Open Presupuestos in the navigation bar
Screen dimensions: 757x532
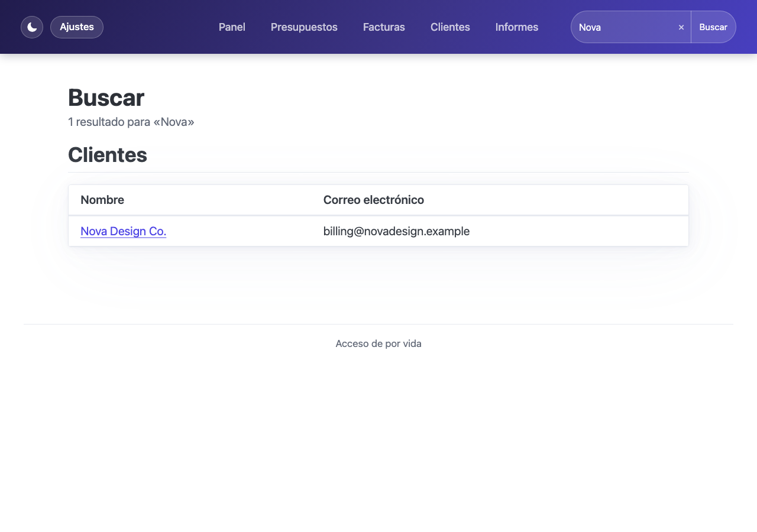(304, 27)
